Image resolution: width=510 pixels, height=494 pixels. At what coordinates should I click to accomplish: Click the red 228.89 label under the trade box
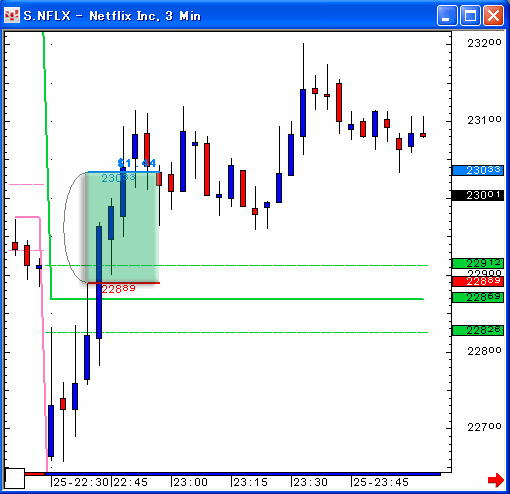point(118,289)
